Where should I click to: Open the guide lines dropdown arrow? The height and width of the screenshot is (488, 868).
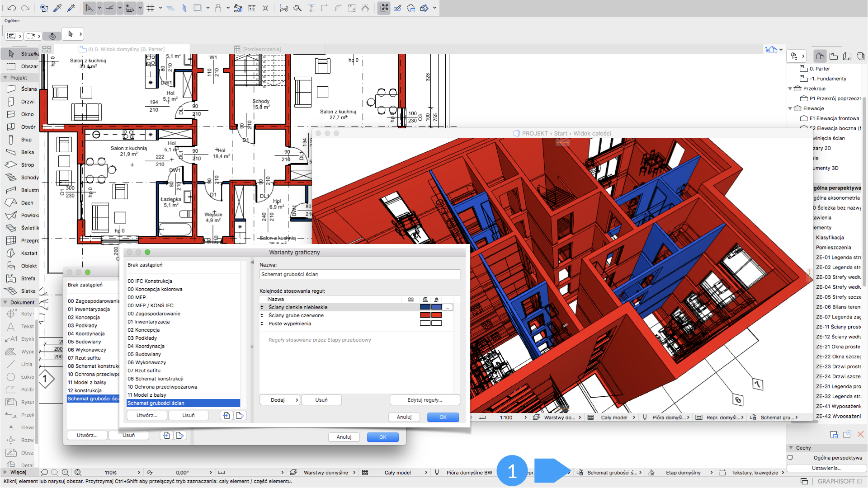coord(100,8)
